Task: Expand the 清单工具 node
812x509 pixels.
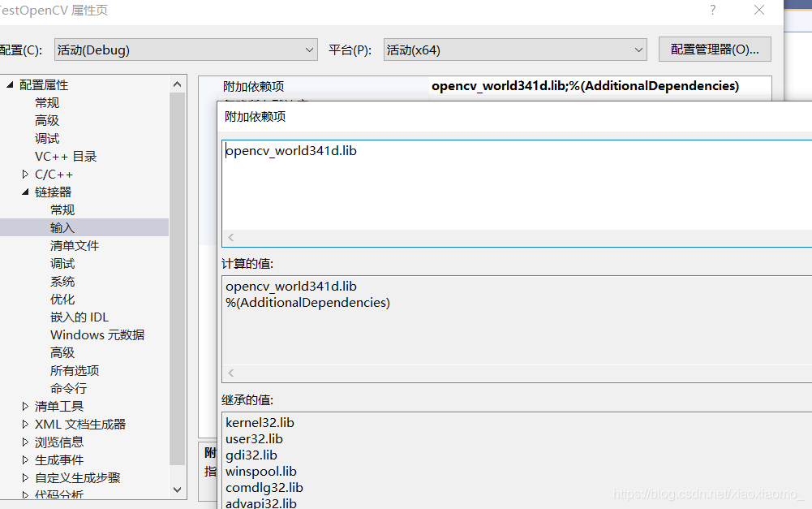Action: pyautogui.click(x=25, y=407)
